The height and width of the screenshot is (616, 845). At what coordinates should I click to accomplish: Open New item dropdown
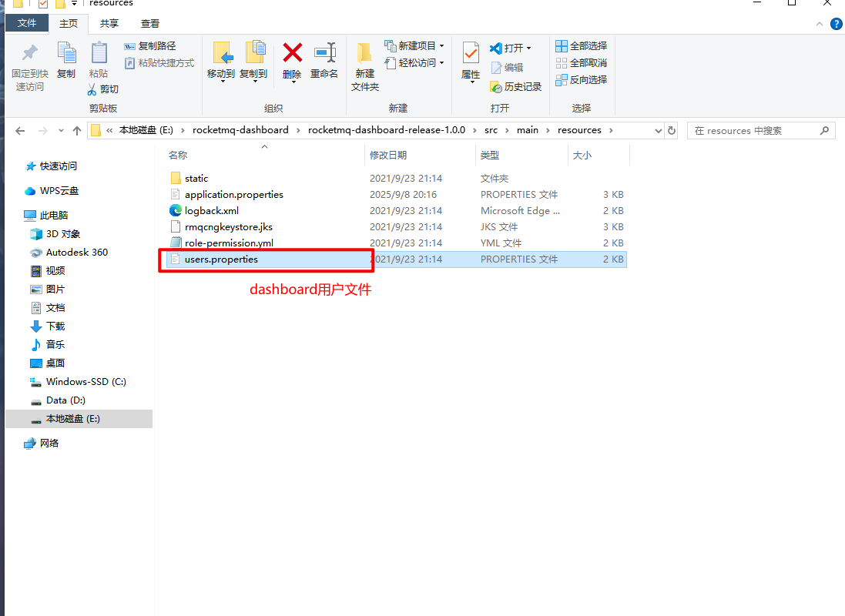[414, 46]
